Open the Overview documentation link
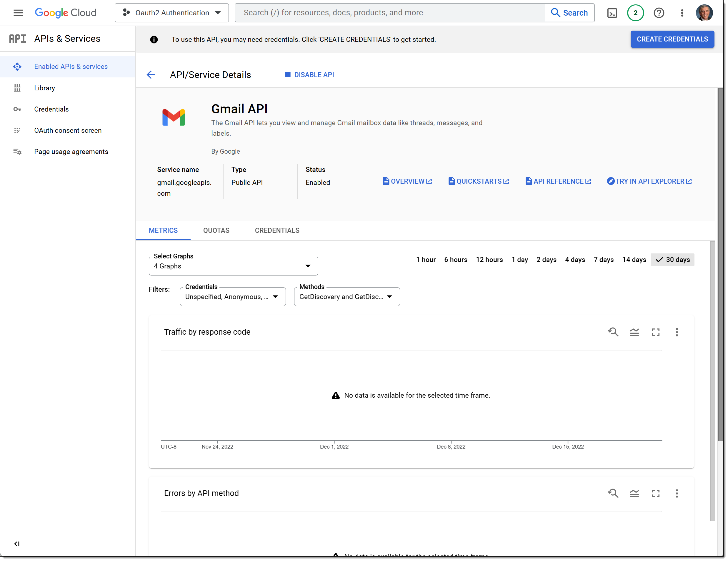Image resolution: width=728 pixels, height=561 pixels. pyautogui.click(x=407, y=181)
